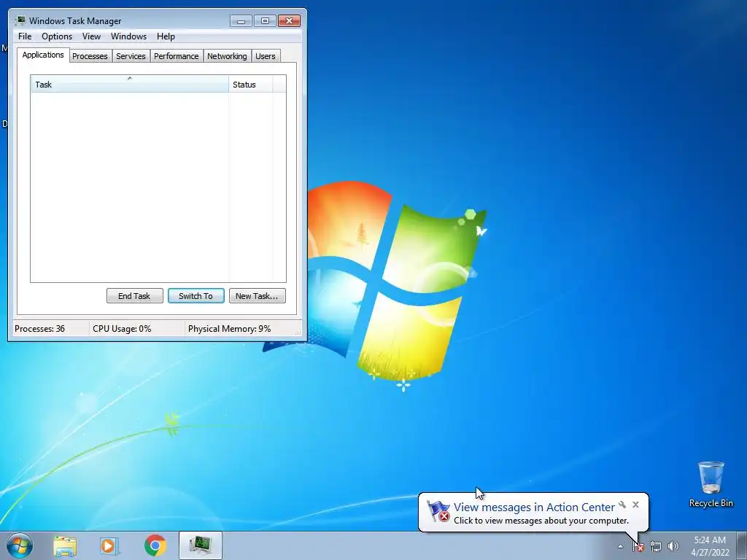This screenshot has width=747, height=560.
Task: Click the wrench icon in Action Center balloon
Action: click(x=622, y=505)
